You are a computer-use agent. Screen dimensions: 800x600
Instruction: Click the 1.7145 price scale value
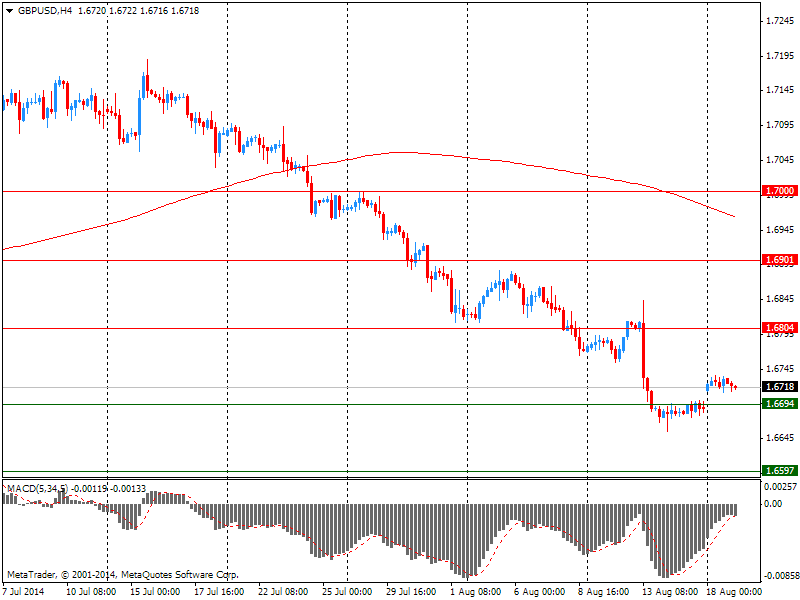[x=781, y=90]
